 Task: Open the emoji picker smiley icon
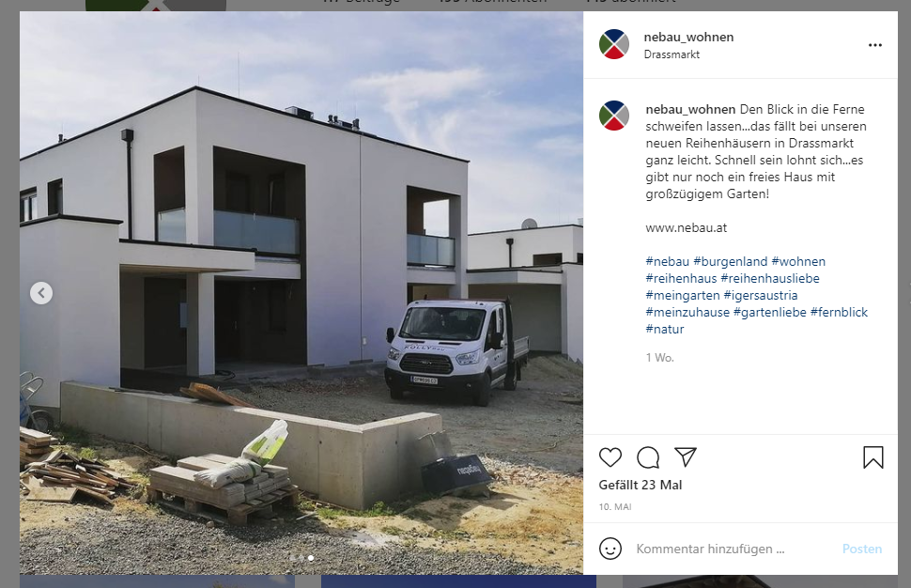click(x=610, y=549)
